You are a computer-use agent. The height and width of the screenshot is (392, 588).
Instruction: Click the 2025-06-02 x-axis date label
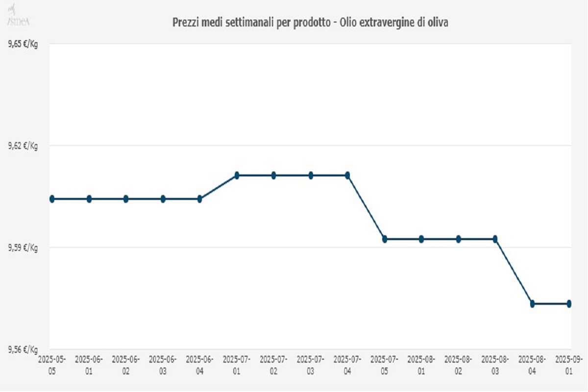[x=126, y=366]
